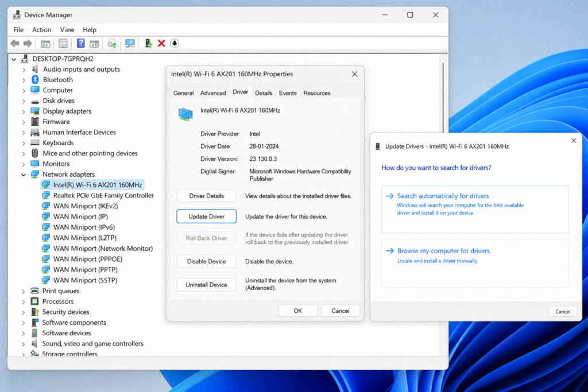Click the red X Uninstall device toolbar icon
This screenshot has width=588, height=392.
(x=161, y=44)
